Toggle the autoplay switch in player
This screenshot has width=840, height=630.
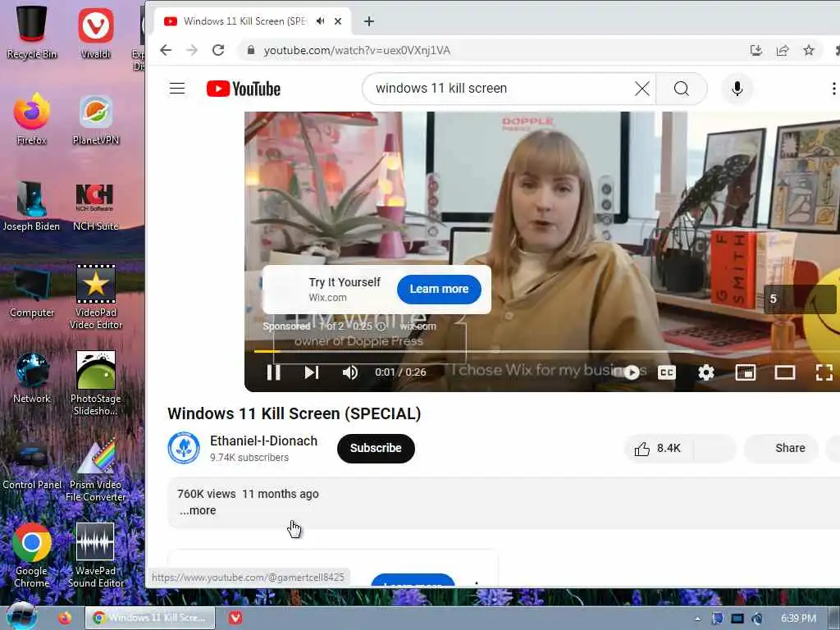631,372
